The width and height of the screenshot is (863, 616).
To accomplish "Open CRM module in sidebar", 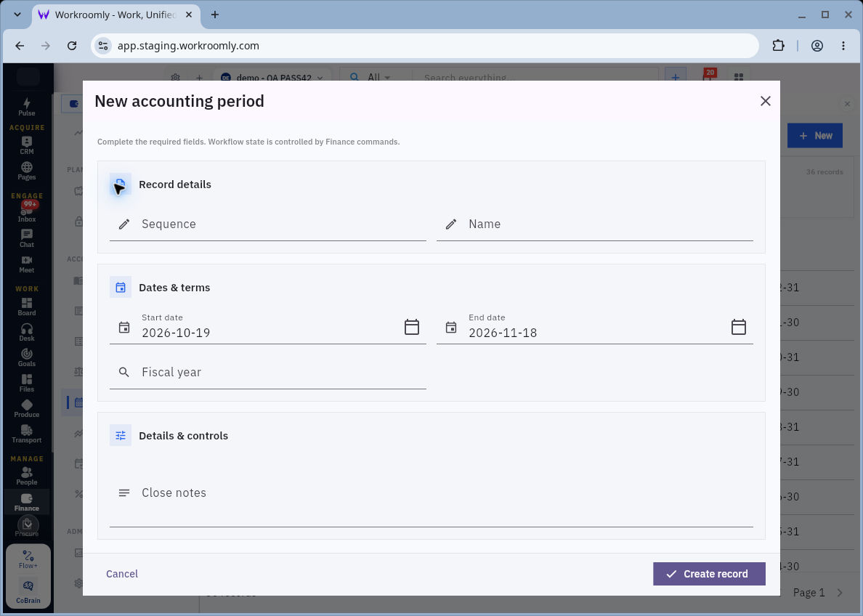I will (x=26, y=145).
